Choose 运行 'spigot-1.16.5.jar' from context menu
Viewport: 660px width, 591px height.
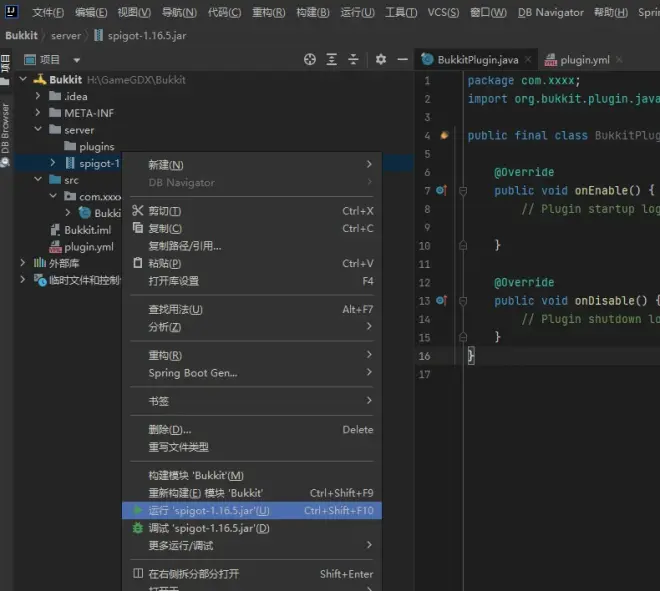coord(252,510)
